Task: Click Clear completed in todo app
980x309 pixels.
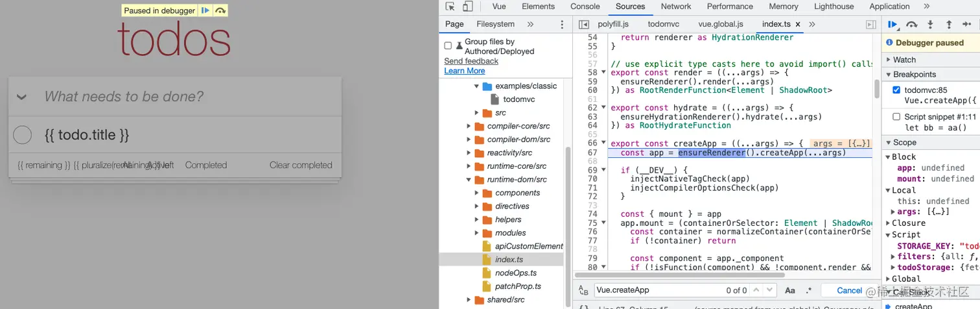Action: pos(301,165)
